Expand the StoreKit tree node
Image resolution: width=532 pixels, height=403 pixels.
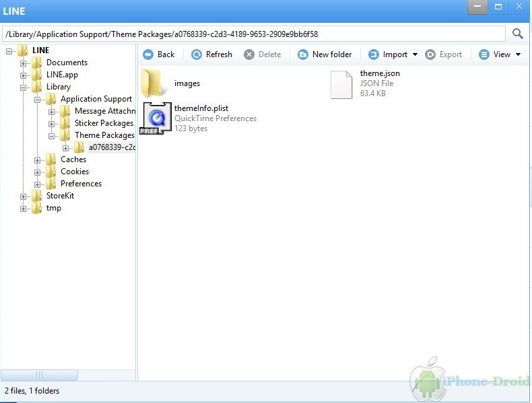pos(23,196)
